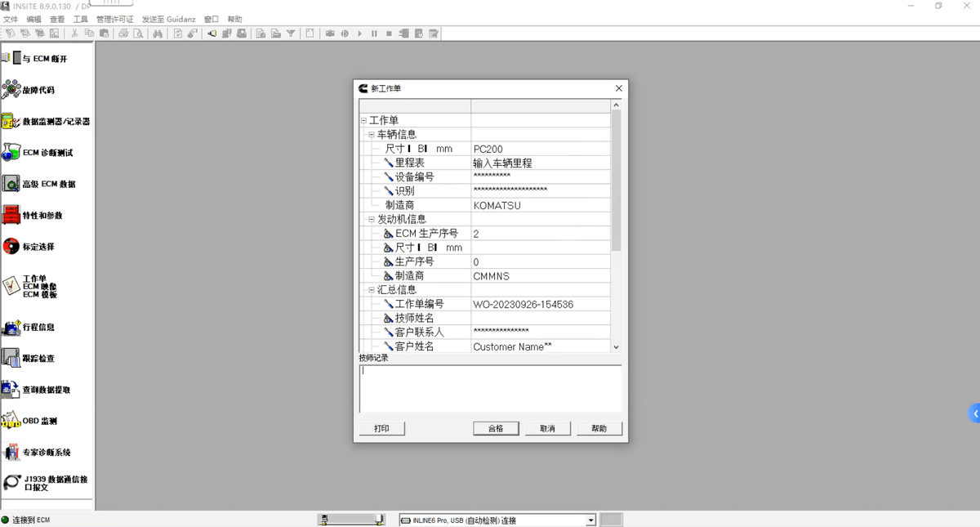Click the funnel filter toolbar icon
This screenshot has height=527, width=980.
[290, 33]
